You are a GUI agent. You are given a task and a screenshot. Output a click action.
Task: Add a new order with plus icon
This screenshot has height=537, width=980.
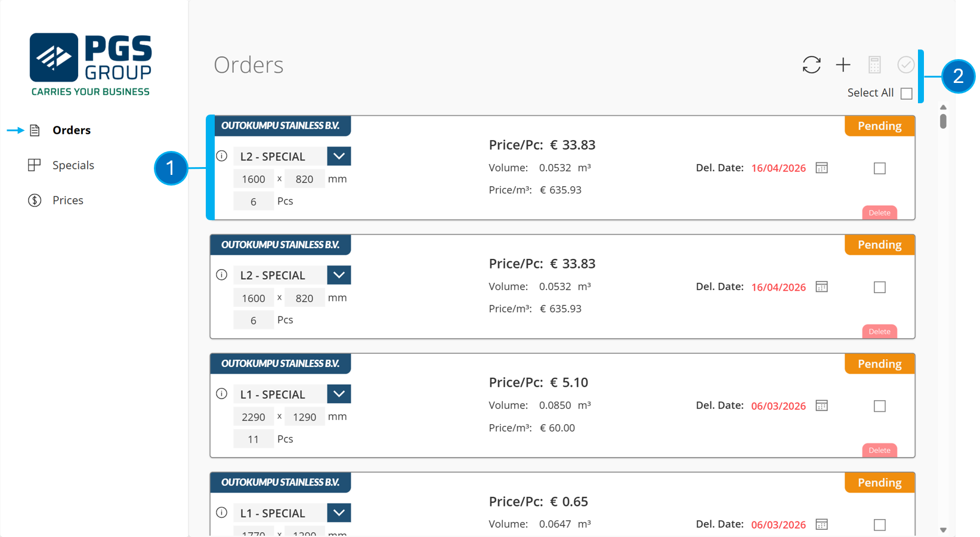pyautogui.click(x=843, y=64)
